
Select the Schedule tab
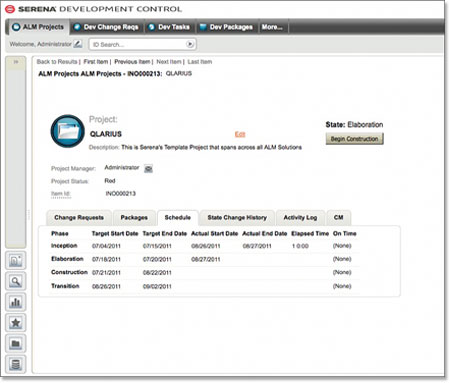click(178, 218)
